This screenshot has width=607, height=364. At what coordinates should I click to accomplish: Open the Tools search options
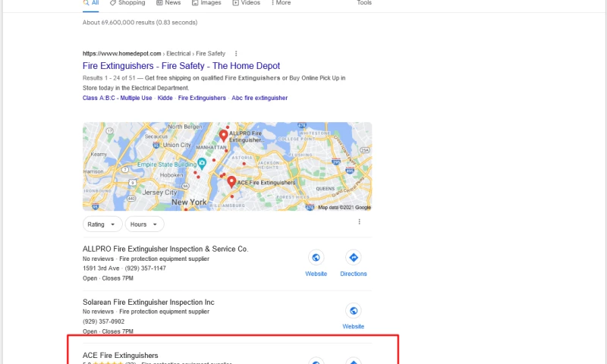tap(364, 3)
